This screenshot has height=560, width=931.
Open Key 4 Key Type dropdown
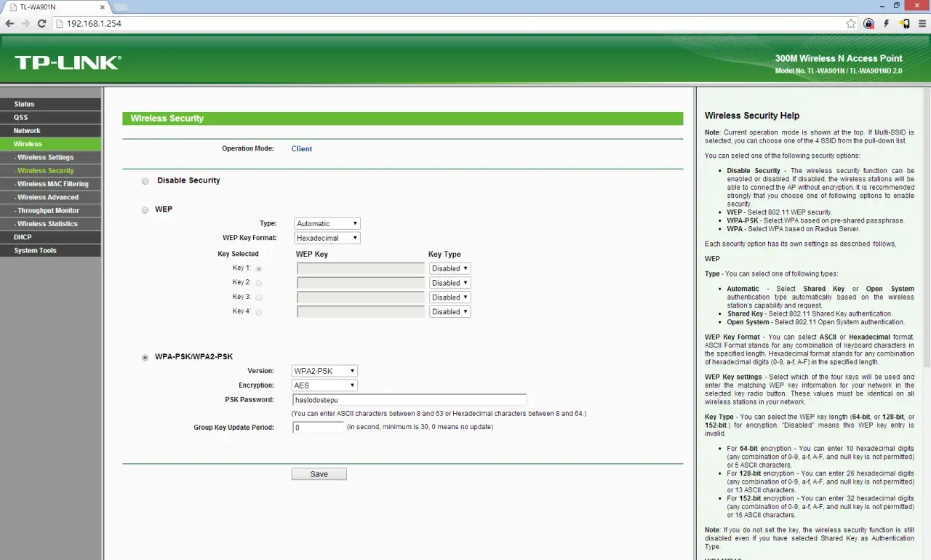(450, 312)
